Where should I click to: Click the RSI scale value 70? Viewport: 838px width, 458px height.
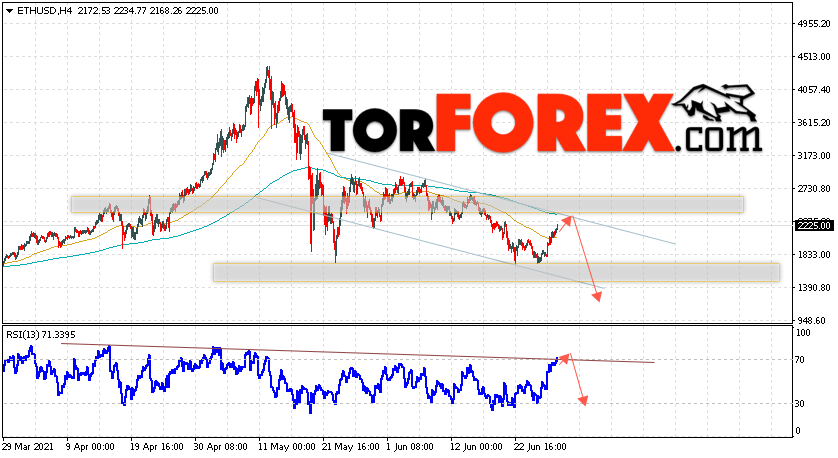tap(800, 360)
